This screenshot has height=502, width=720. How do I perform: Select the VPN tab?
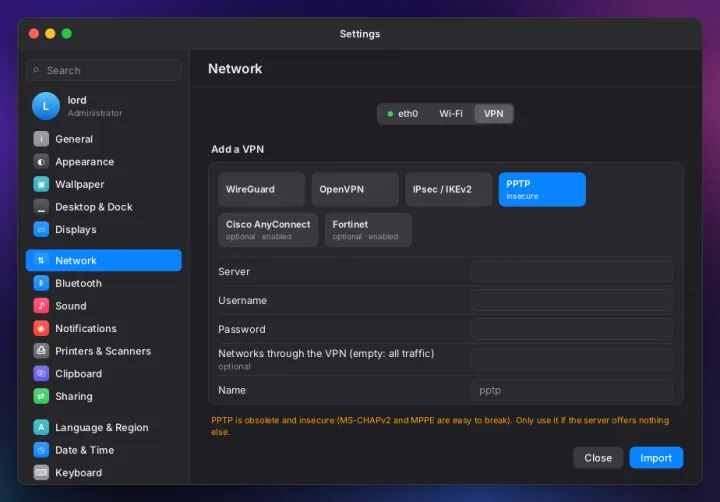tap(494, 113)
